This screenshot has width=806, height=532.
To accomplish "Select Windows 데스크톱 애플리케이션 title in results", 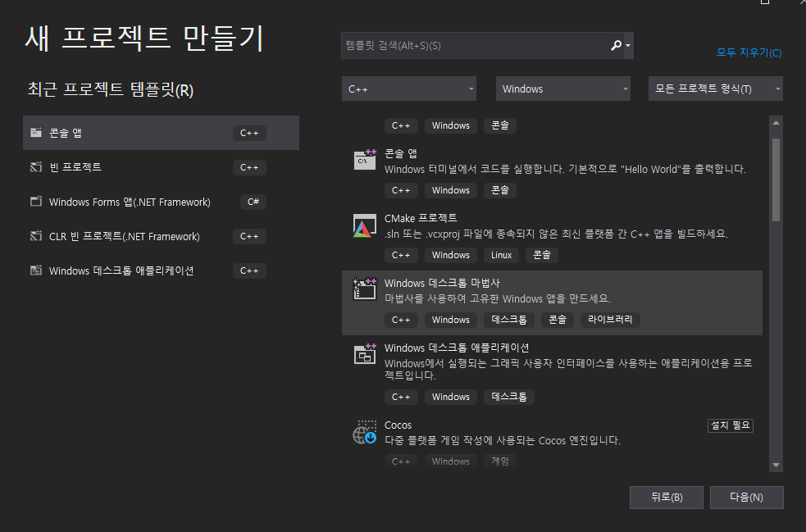I will pyautogui.click(x=457, y=348).
